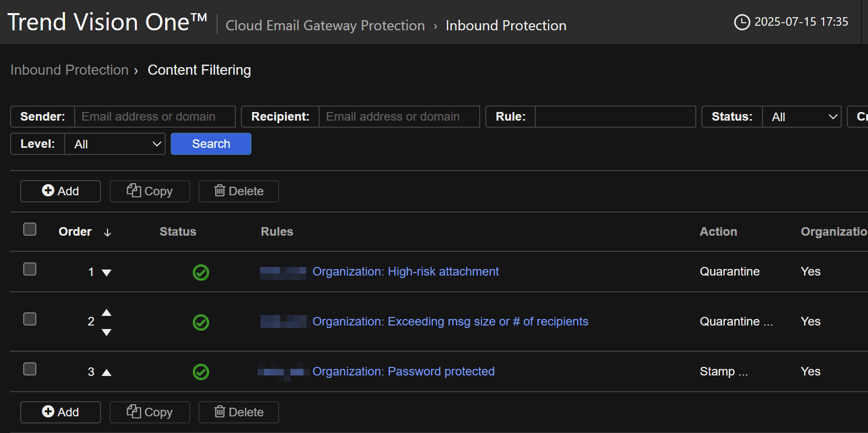Open the Level filter dropdown
This screenshot has width=868, height=433.
point(115,144)
